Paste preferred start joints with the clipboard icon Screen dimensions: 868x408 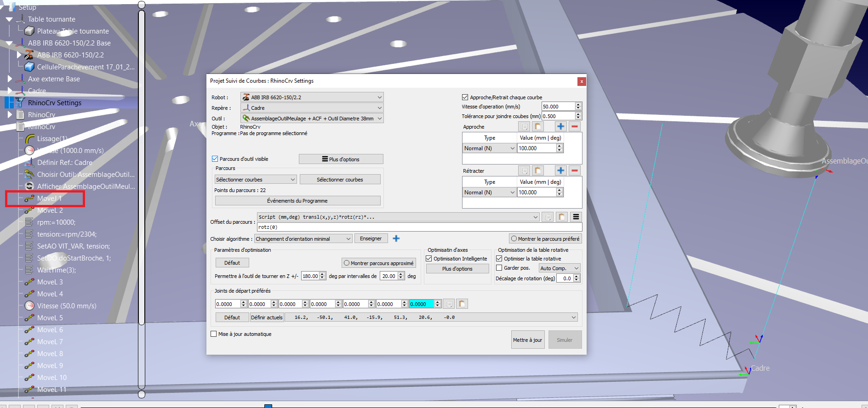462,304
